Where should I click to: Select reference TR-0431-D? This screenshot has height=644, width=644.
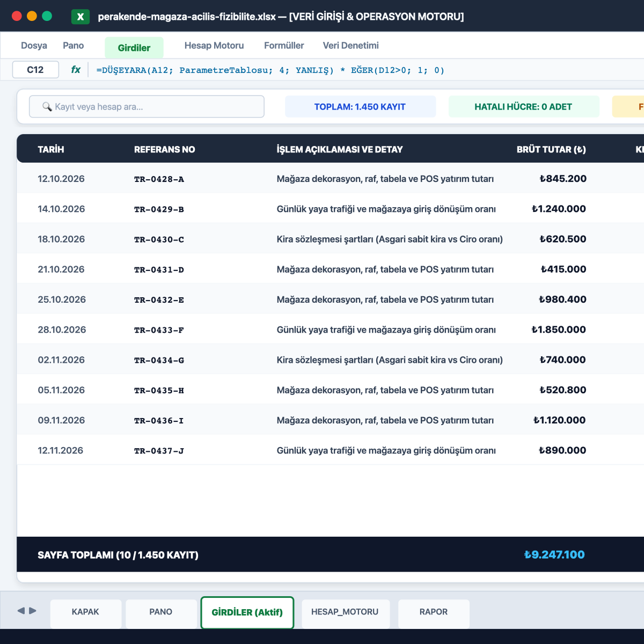click(x=159, y=269)
